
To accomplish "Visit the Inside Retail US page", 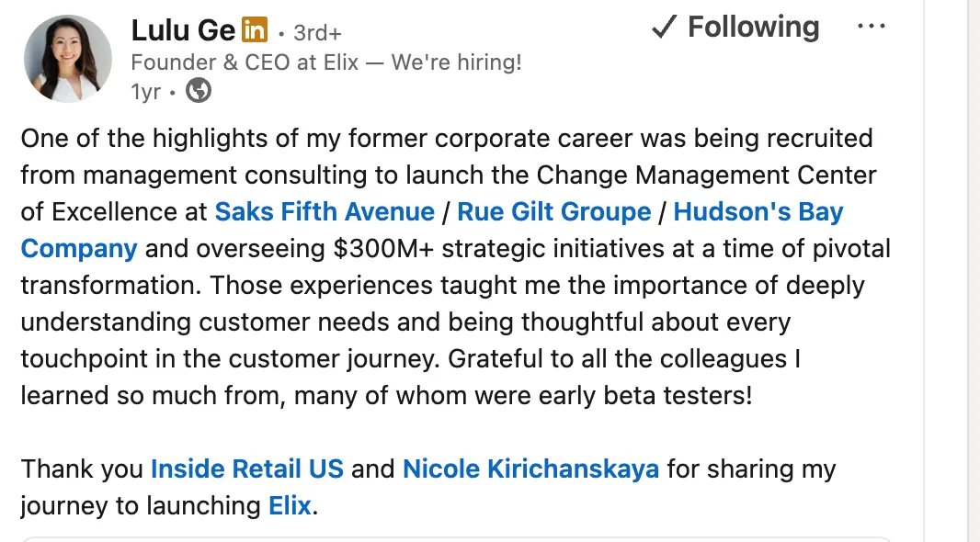I will tap(247, 469).
